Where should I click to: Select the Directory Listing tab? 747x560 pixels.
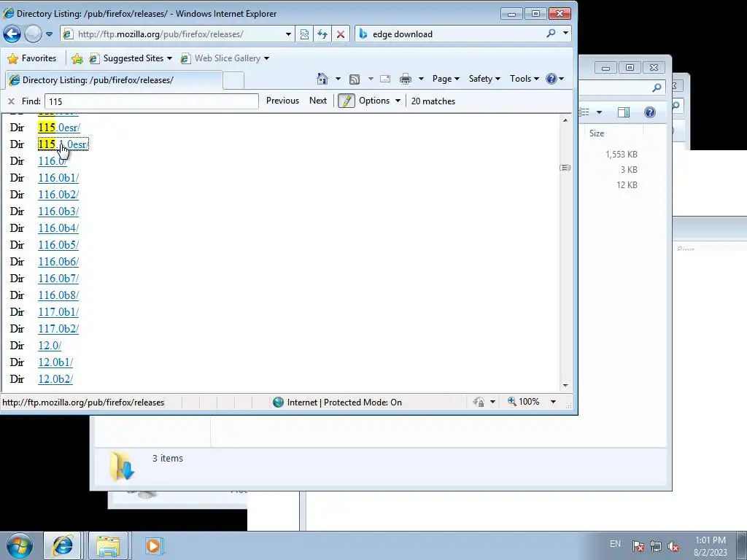(113, 80)
